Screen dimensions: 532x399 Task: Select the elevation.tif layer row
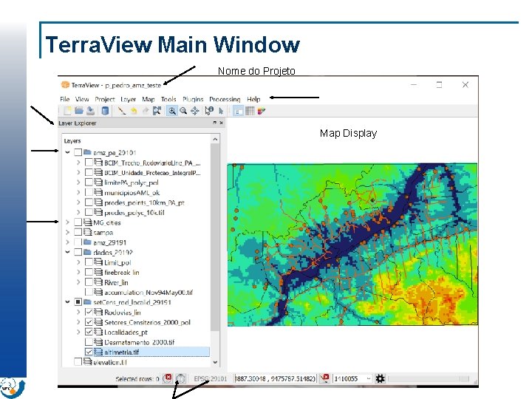[x=110, y=362]
